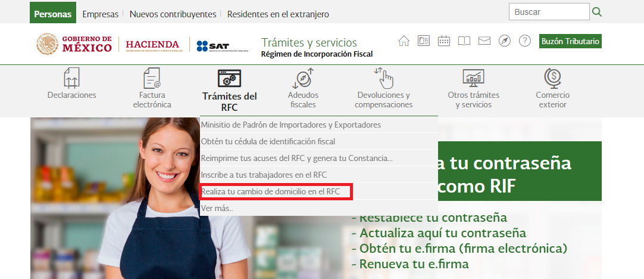This screenshot has height=279, width=644.
Task: Switch to the Empresas tab
Action: pos(100,14)
